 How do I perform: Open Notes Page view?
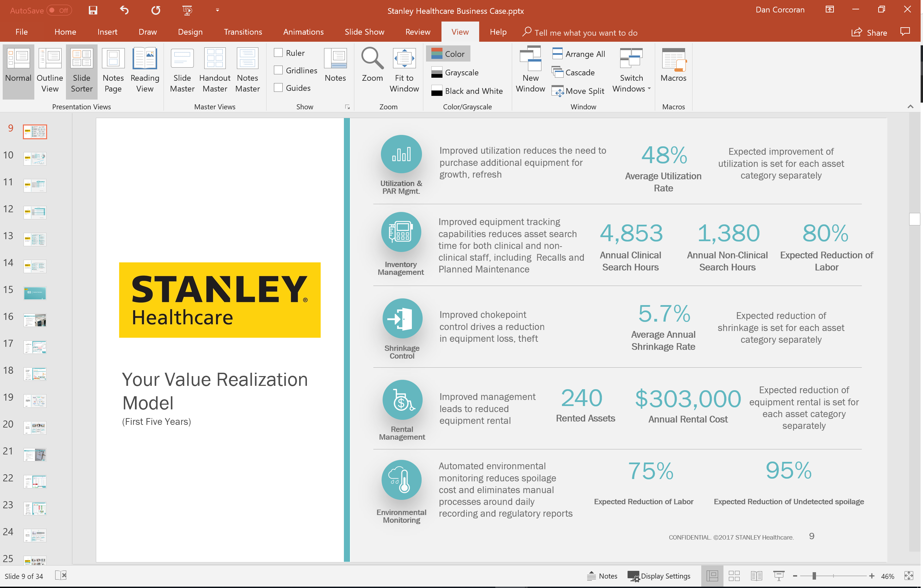[113, 71]
